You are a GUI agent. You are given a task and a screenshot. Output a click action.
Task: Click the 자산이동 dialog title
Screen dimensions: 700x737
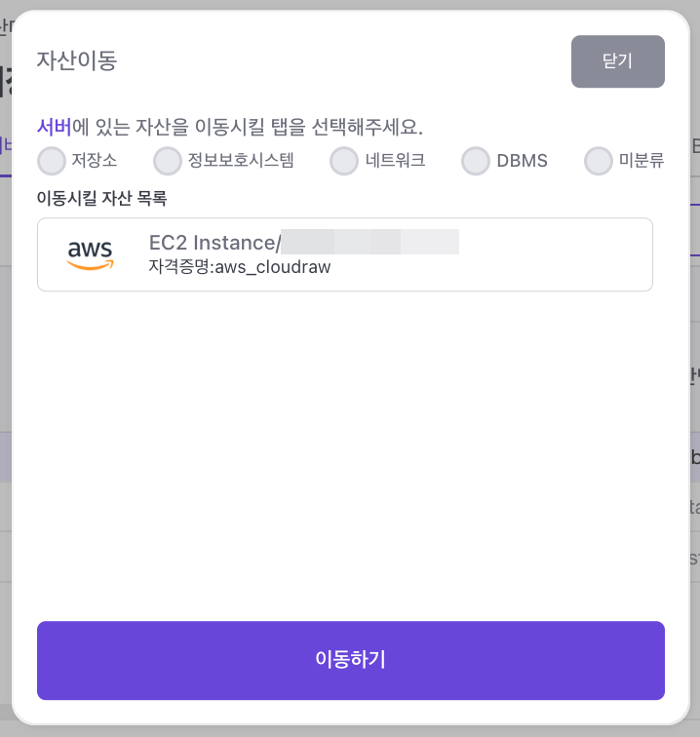click(77, 60)
